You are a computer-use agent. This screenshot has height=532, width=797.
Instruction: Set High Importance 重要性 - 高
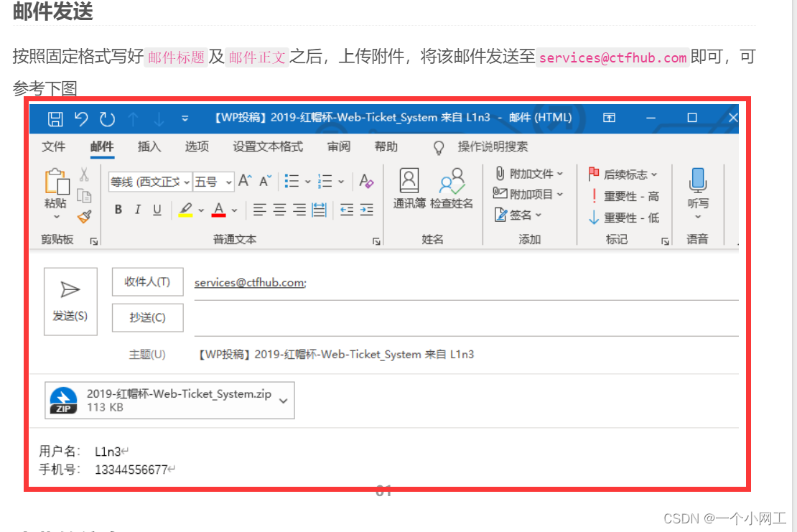(x=624, y=196)
